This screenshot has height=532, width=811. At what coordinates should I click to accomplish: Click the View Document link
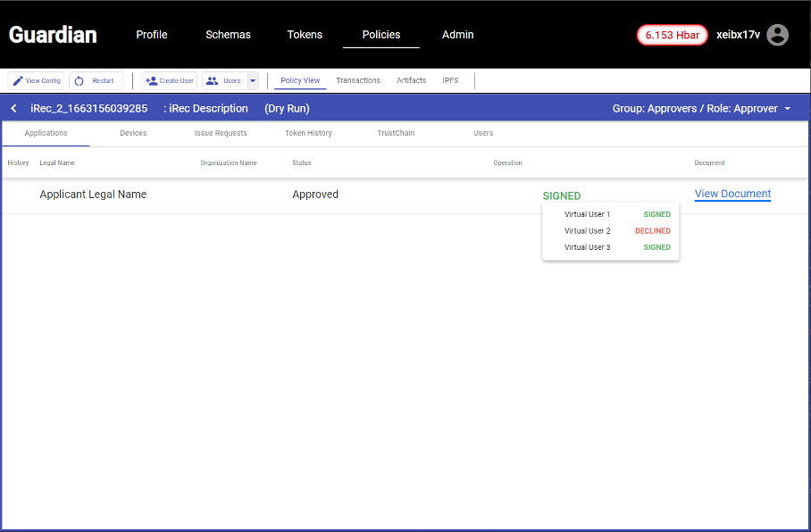coord(732,194)
